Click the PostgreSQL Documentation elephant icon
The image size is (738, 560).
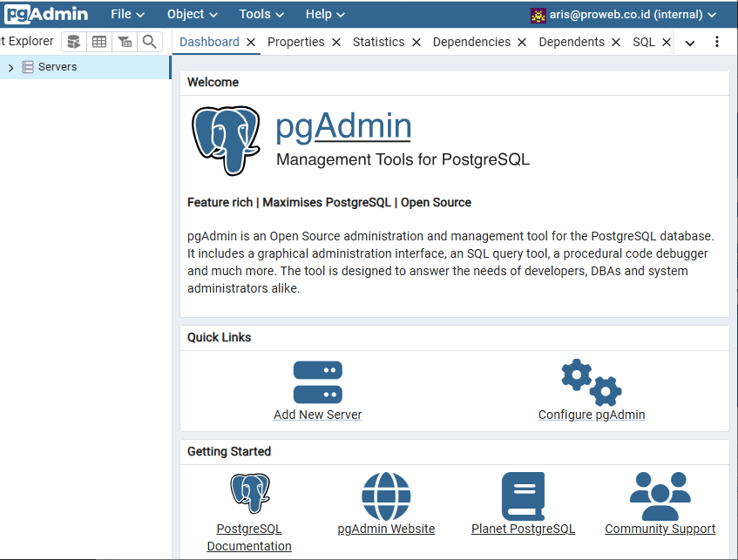pyautogui.click(x=250, y=493)
